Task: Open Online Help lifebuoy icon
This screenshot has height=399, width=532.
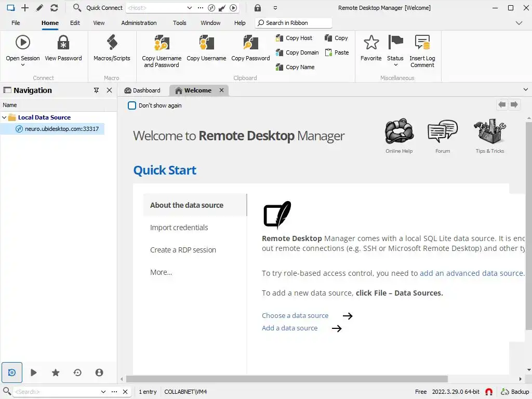Action: point(399,131)
